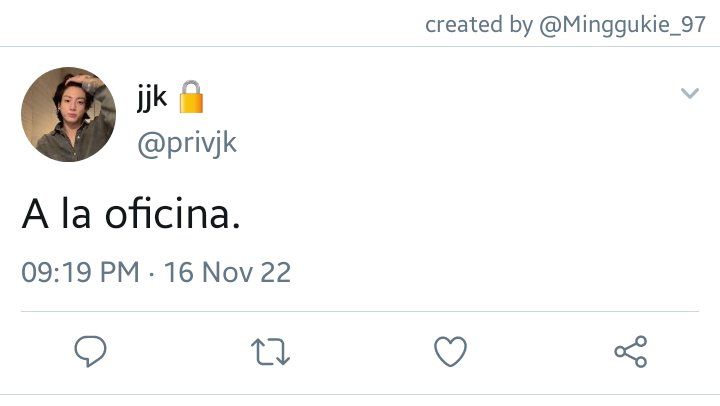Retweet the post using the arrows icon
Image resolution: width=720 pixels, height=406 pixels.
pyautogui.click(x=270, y=352)
